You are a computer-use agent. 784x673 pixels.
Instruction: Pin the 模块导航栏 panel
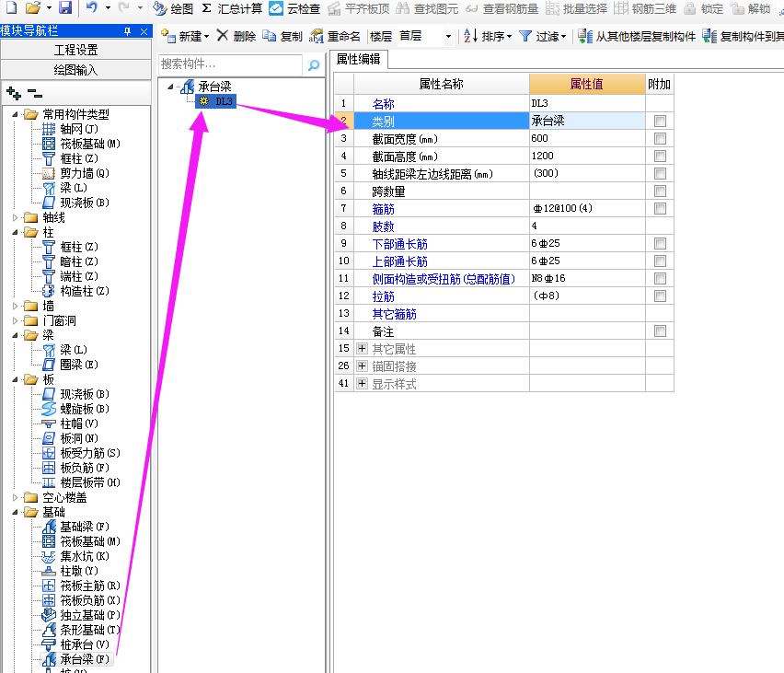tap(128, 31)
